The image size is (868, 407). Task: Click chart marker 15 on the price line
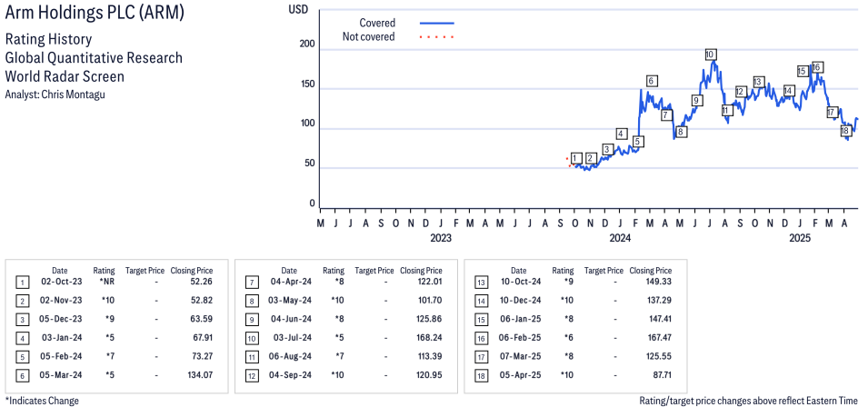(803, 71)
